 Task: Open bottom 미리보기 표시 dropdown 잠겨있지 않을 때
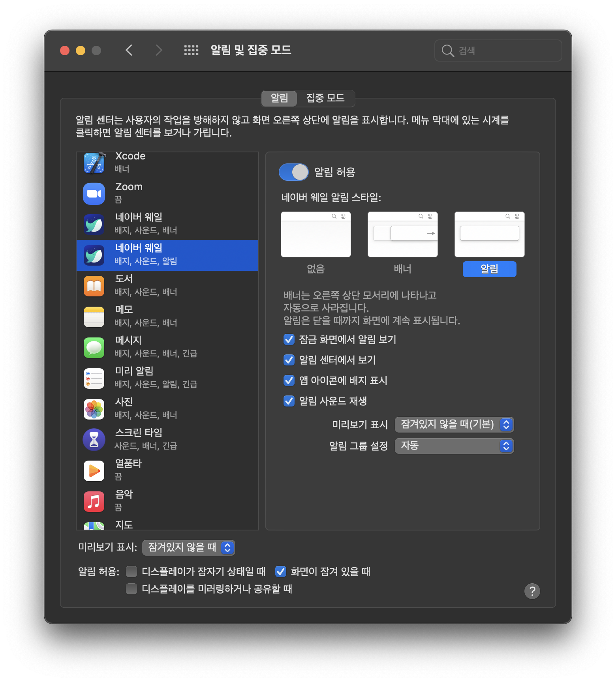[x=189, y=548]
